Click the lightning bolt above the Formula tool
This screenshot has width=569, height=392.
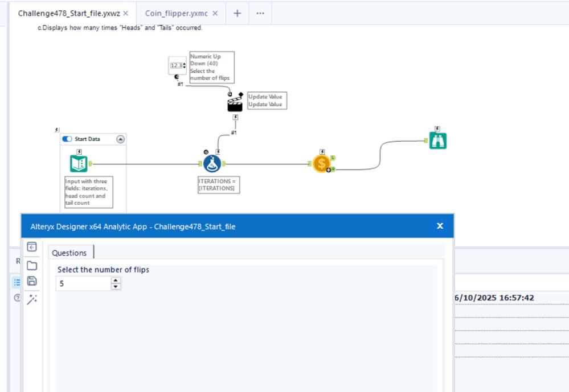(x=218, y=151)
